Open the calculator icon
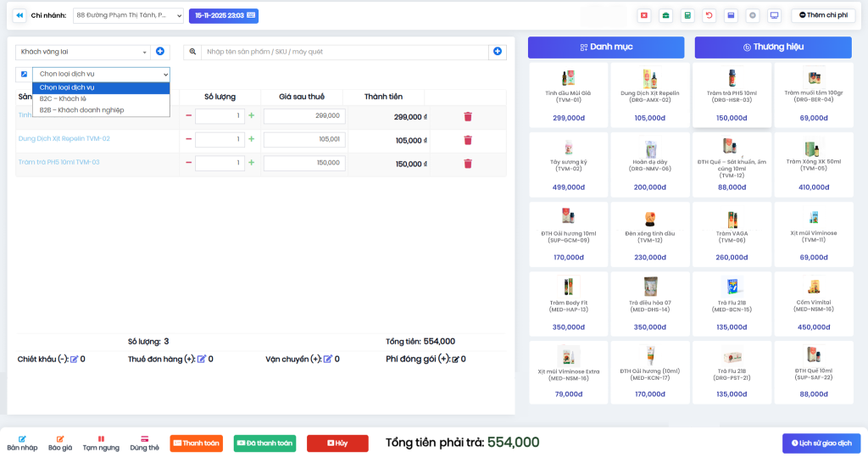 [x=687, y=15]
